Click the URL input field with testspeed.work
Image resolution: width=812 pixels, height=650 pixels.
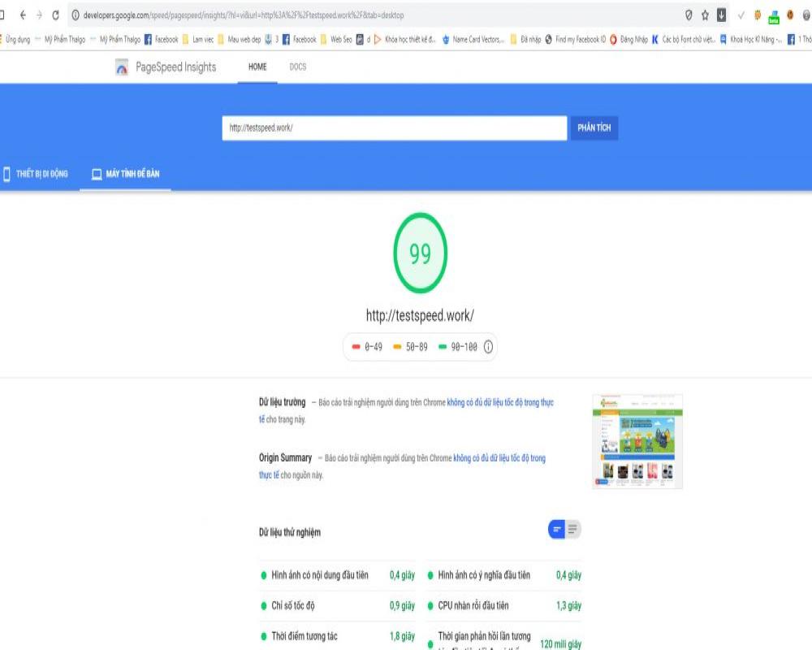tap(394, 128)
